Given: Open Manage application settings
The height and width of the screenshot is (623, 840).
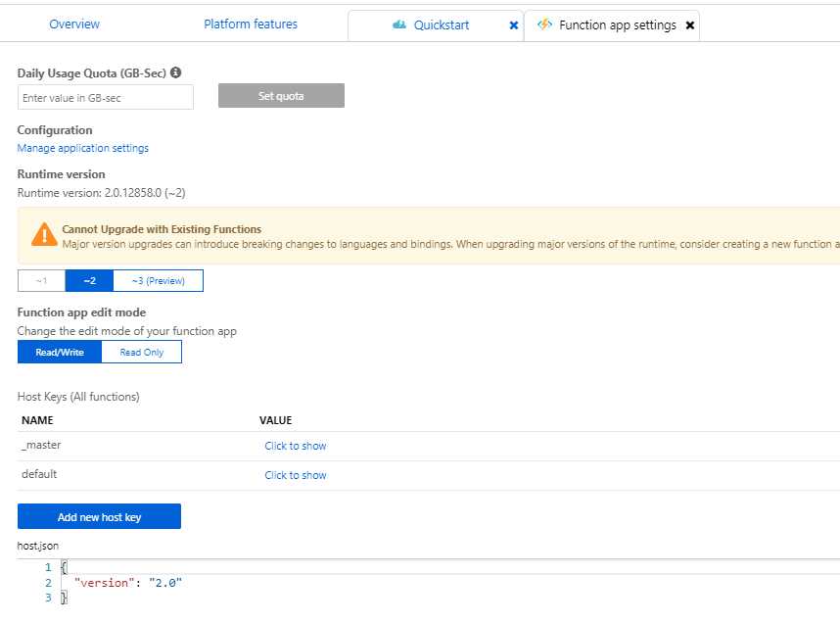Looking at the screenshot, I should click(82, 147).
